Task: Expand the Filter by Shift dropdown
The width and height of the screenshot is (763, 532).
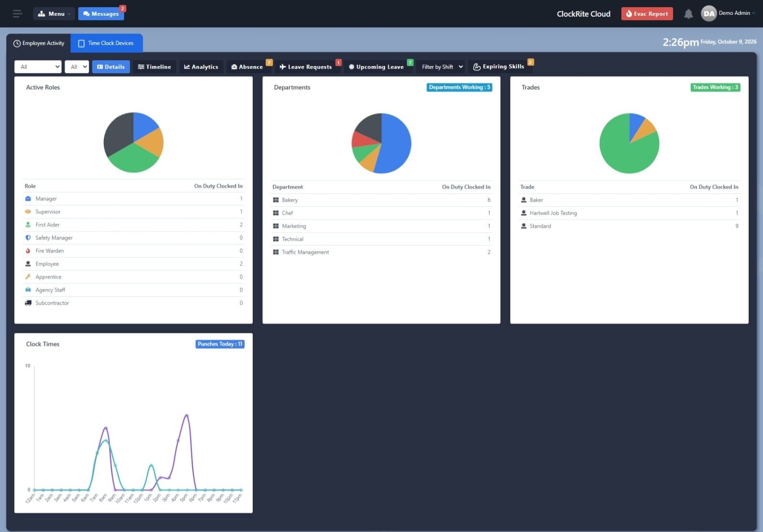Action: [441, 67]
